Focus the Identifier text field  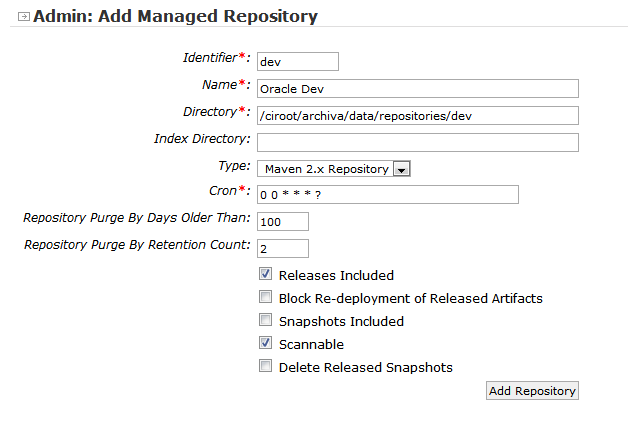[297, 62]
